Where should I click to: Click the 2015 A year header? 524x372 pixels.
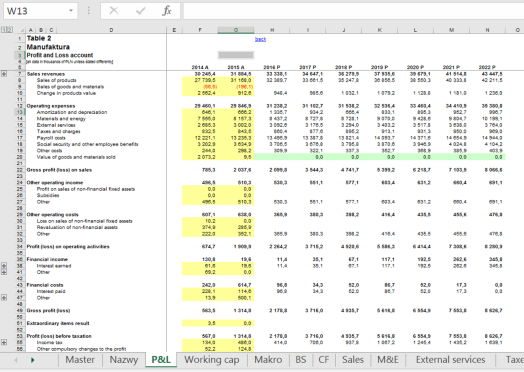click(x=236, y=67)
